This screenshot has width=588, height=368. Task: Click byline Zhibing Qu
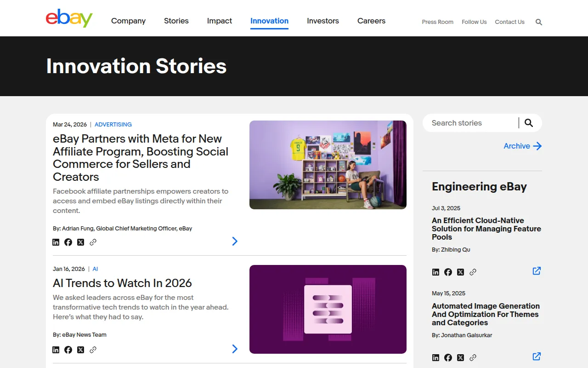click(451, 249)
